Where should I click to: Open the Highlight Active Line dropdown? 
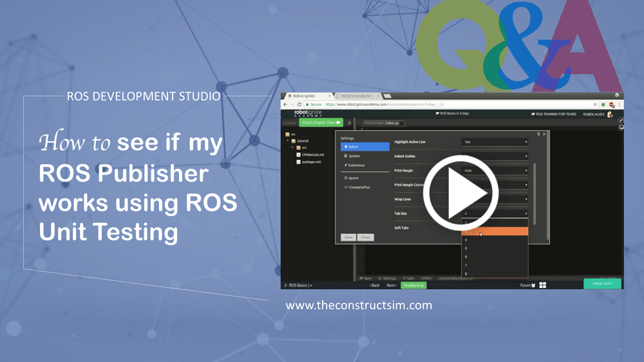495,142
